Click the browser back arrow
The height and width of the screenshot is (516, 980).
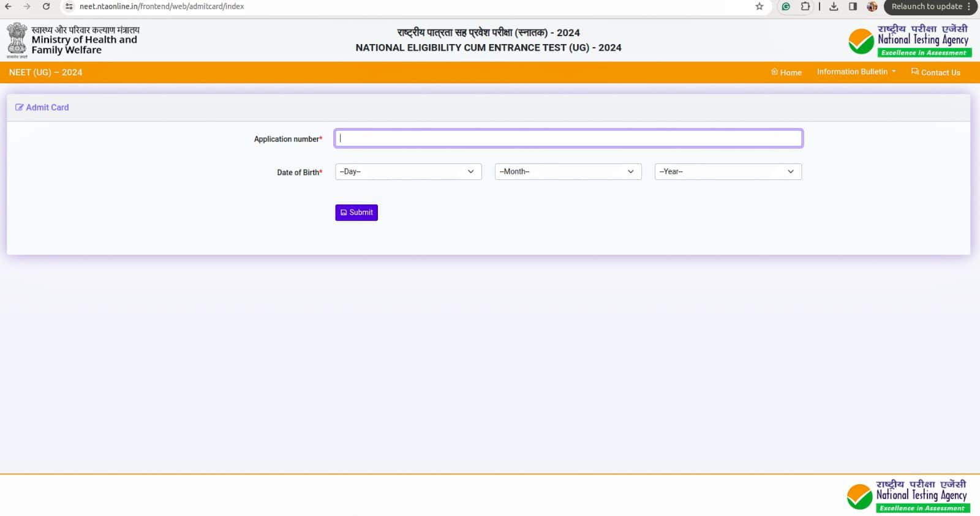tap(8, 6)
